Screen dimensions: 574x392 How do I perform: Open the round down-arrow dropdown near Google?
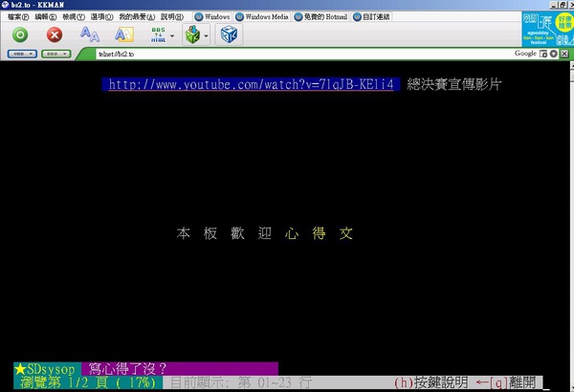coord(554,54)
